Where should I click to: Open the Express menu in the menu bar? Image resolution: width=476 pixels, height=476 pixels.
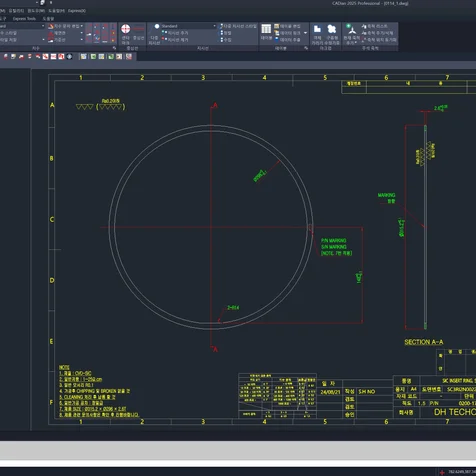click(x=77, y=11)
